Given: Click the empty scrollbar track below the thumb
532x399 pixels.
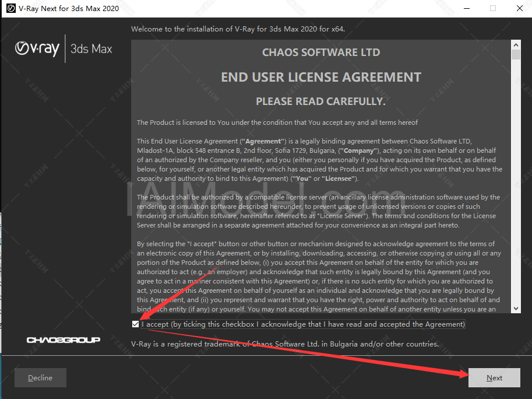Looking at the screenshot, I should pyautogui.click(x=516, y=181).
